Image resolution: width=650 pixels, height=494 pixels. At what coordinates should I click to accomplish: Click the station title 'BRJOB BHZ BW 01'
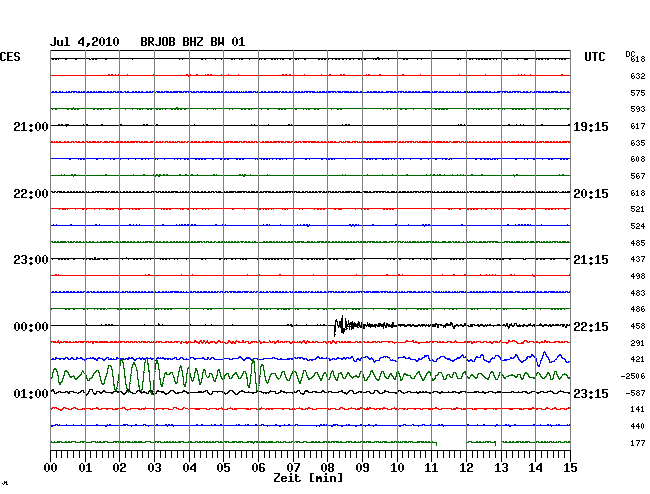(193, 42)
